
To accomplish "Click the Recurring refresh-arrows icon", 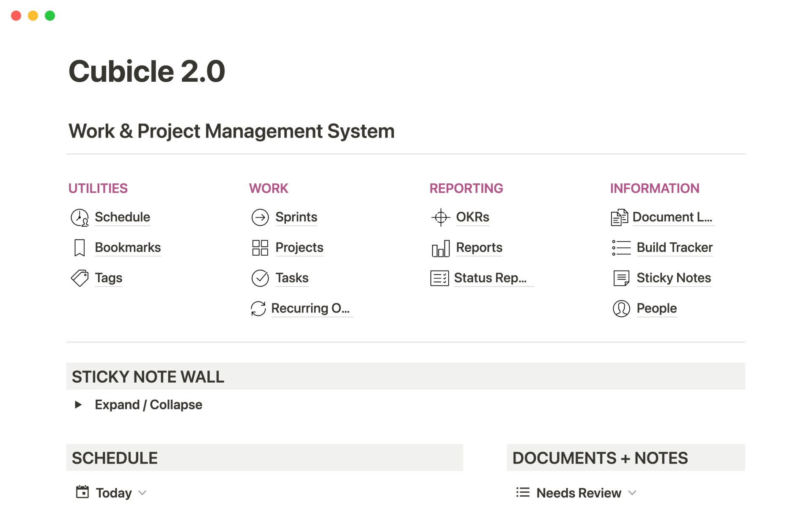I will [x=258, y=309].
